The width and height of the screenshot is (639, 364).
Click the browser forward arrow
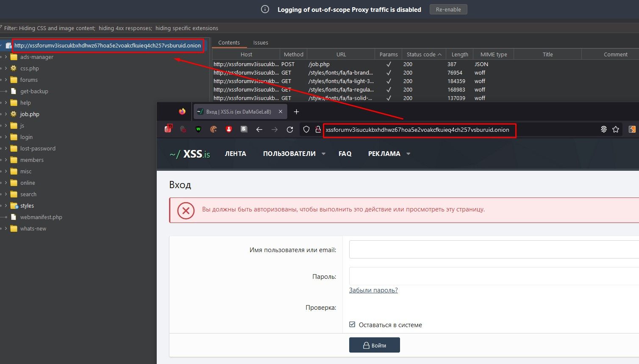tap(275, 129)
